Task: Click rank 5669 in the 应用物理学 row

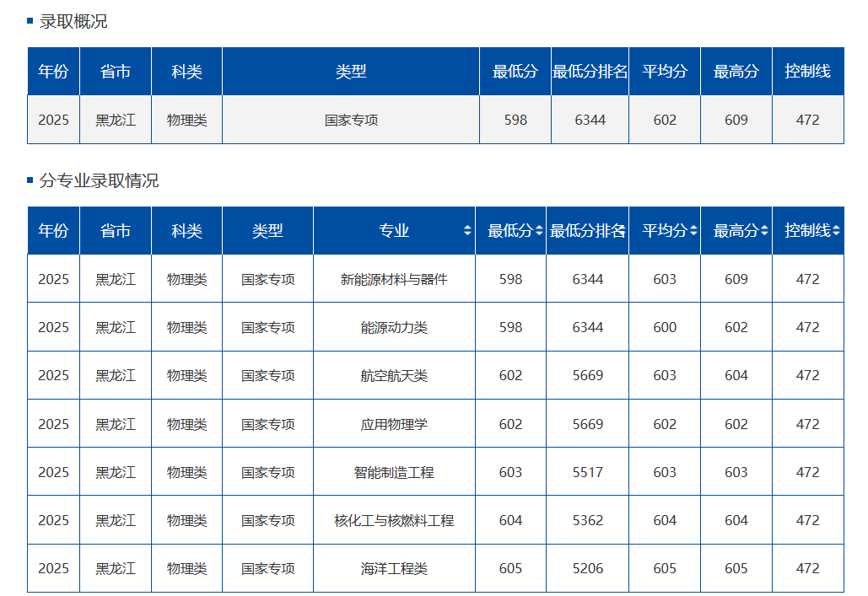Action: point(587,424)
